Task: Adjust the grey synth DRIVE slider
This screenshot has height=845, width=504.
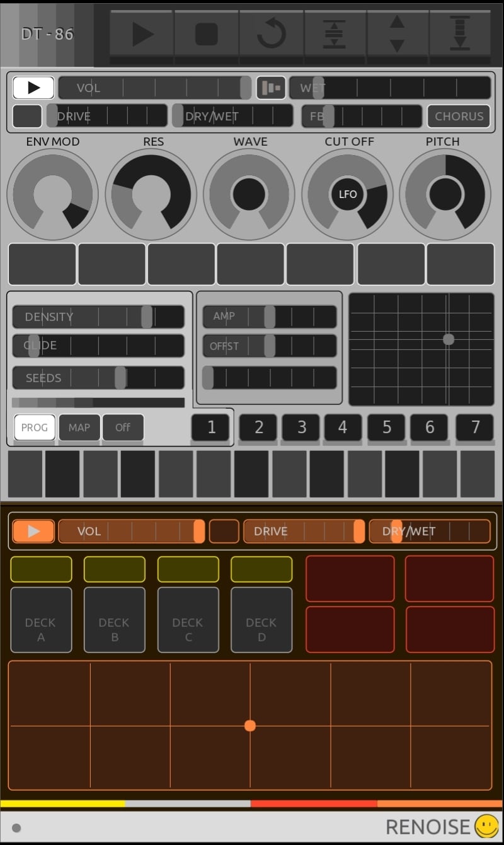Action: coord(107,116)
